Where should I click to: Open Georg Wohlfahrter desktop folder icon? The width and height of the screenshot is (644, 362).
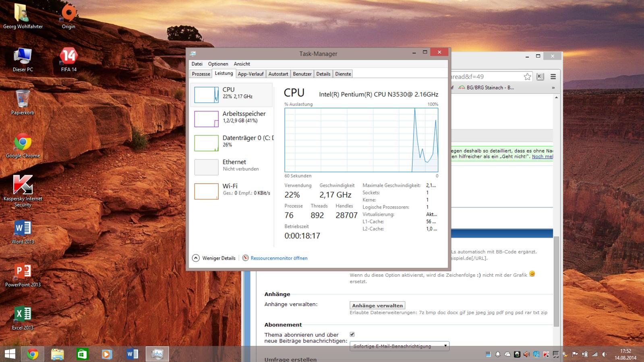point(23,16)
